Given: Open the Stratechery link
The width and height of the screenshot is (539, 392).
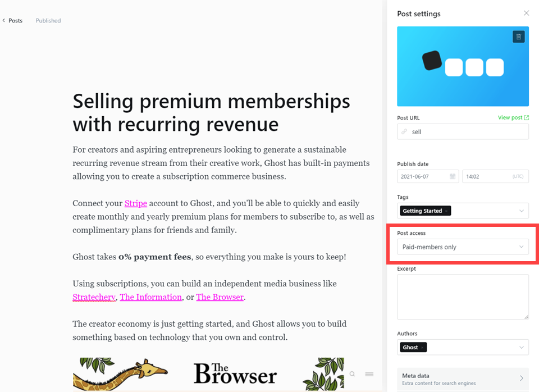Looking at the screenshot, I should tap(94, 297).
